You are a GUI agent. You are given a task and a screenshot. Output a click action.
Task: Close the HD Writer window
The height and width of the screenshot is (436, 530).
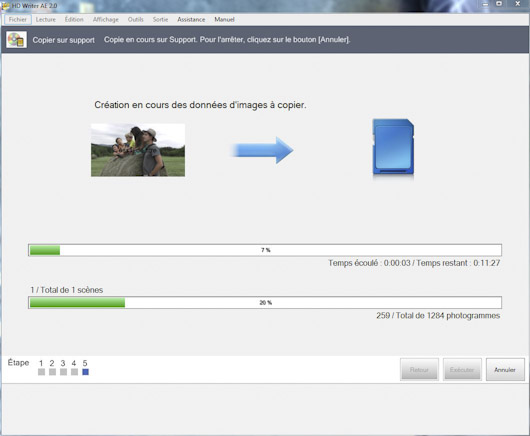pos(517,4)
